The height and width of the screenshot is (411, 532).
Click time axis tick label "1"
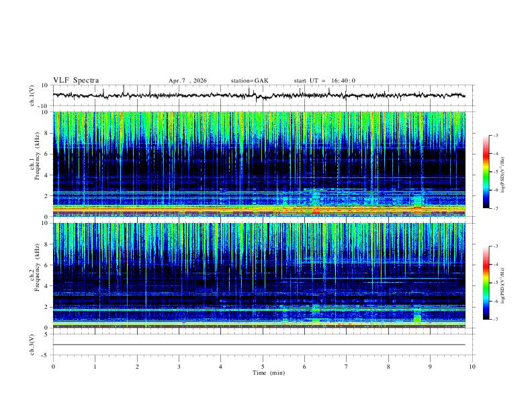95,367
